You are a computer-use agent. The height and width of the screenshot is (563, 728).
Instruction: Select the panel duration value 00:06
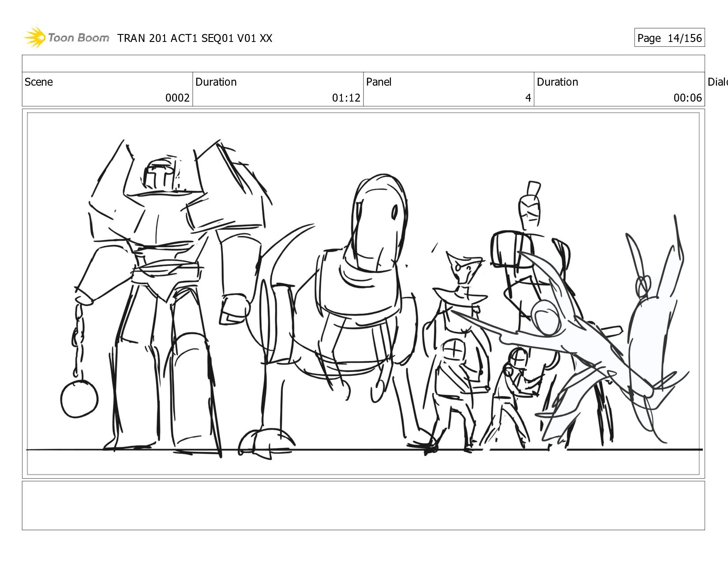(687, 98)
